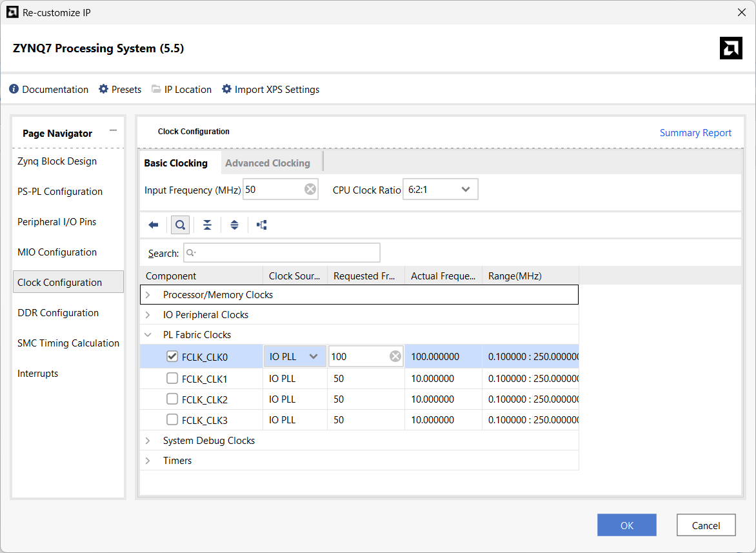This screenshot has height=553, width=756.
Task: Clear FCLK_CLK0 requested frequency with X icon
Action: tap(395, 356)
